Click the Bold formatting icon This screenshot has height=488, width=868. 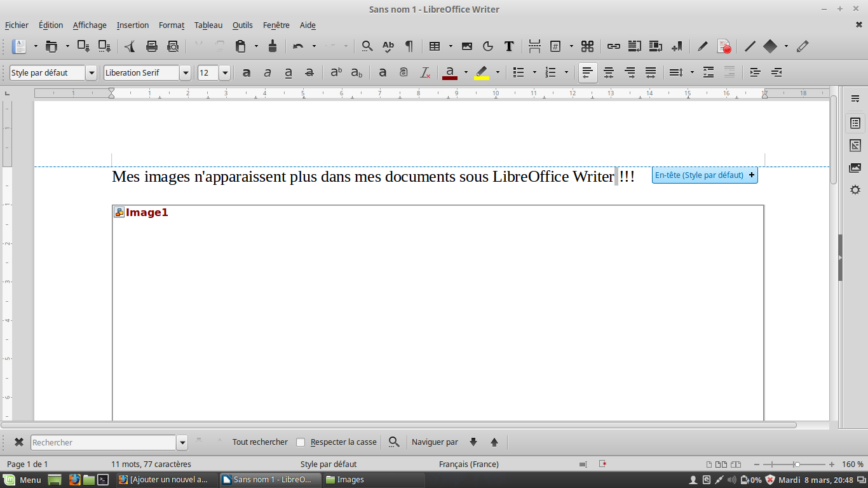247,72
